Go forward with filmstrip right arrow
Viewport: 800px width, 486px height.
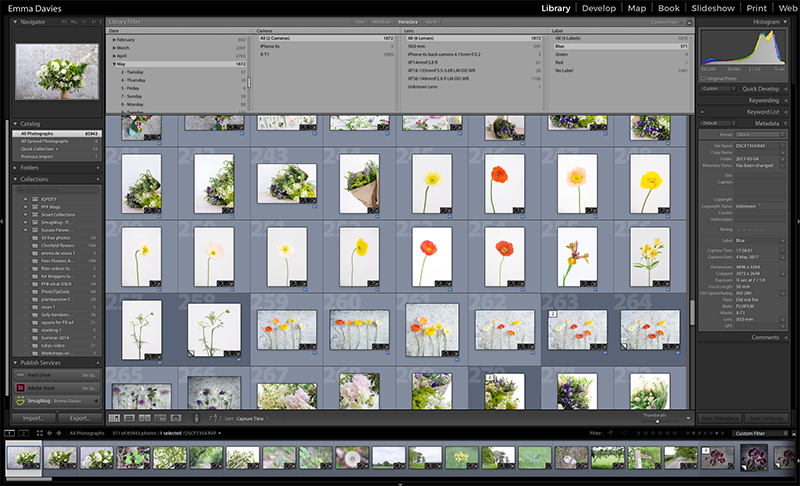pos(59,433)
